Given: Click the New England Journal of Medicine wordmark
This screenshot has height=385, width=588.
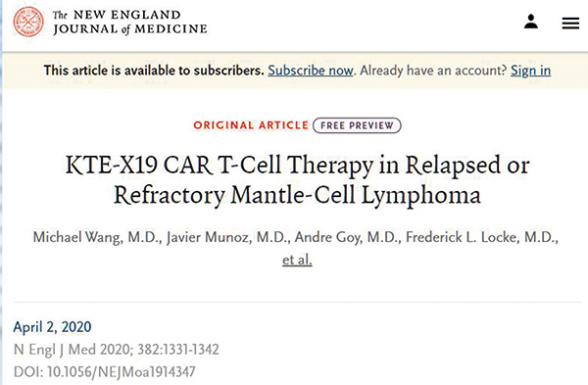Looking at the screenshot, I should [129, 23].
